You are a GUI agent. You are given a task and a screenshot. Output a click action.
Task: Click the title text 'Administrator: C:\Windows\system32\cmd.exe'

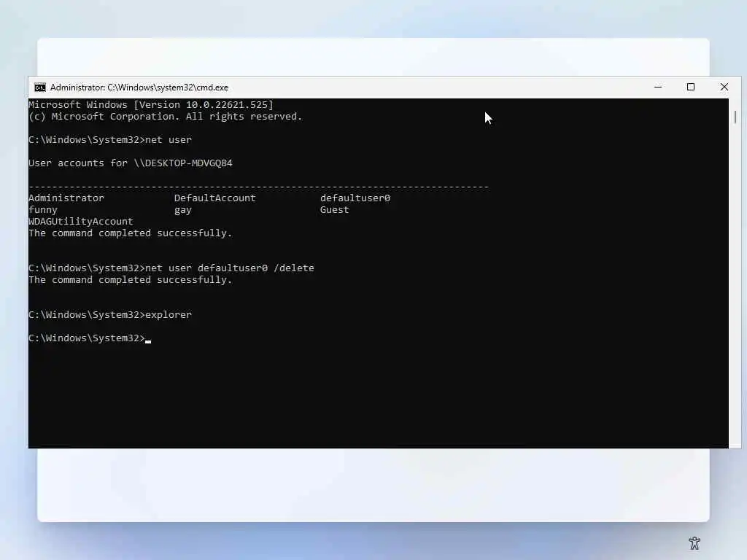139,87
